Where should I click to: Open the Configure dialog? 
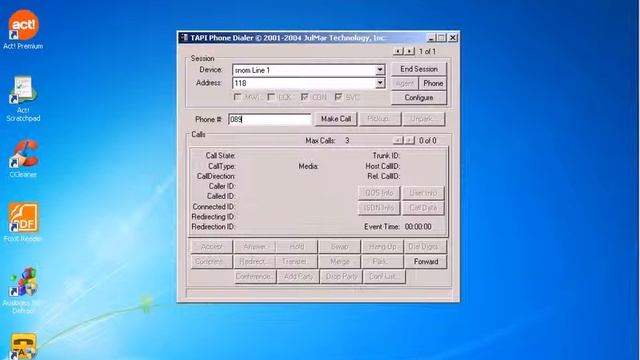pyautogui.click(x=419, y=98)
